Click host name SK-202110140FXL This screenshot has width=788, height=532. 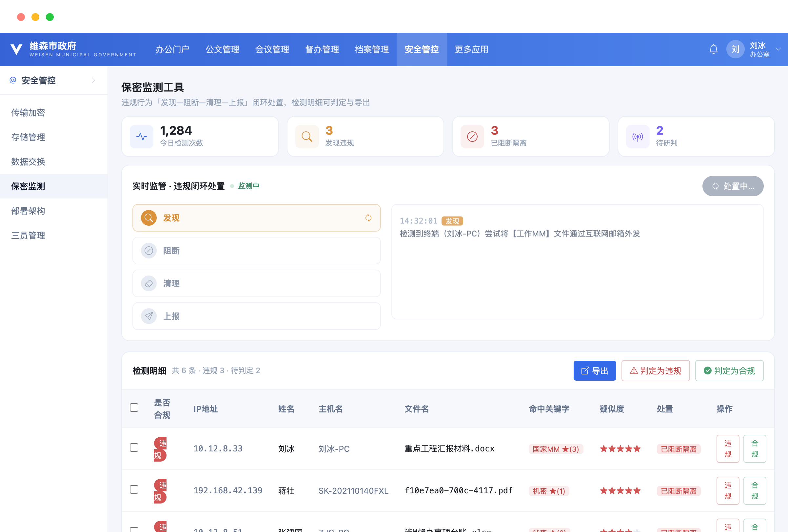click(x=353, y=491)
